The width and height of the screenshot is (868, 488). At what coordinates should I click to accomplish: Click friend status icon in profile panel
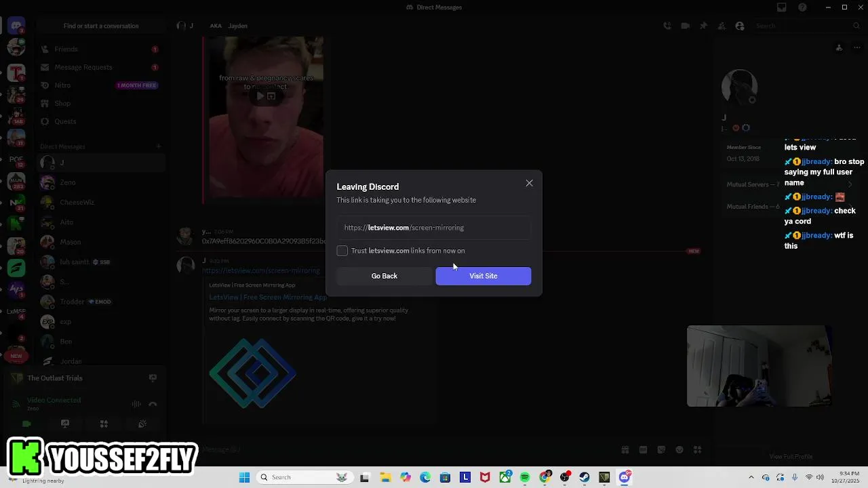point(839,47)
